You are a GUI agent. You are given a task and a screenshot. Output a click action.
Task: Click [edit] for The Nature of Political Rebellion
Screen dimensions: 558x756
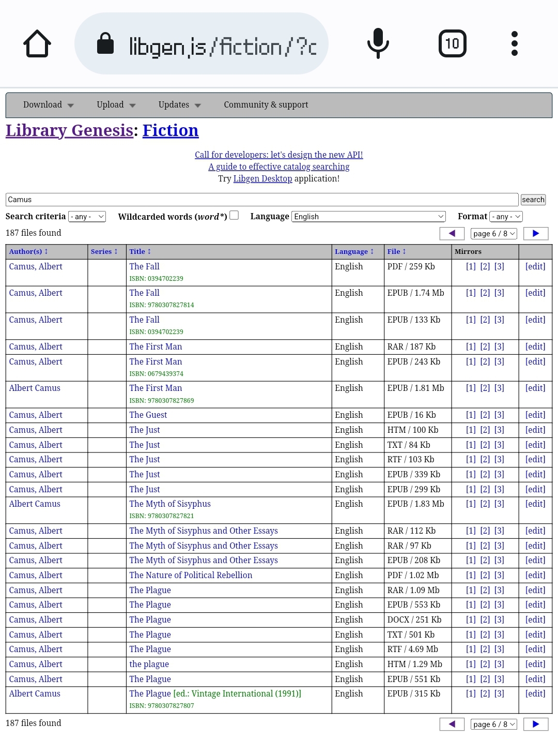tap(535, 575)
